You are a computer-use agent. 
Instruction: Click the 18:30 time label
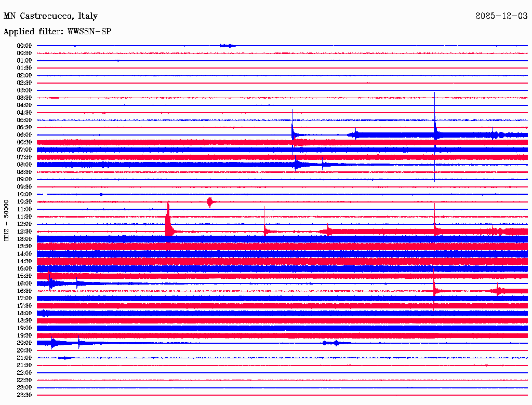click(24, 321)
